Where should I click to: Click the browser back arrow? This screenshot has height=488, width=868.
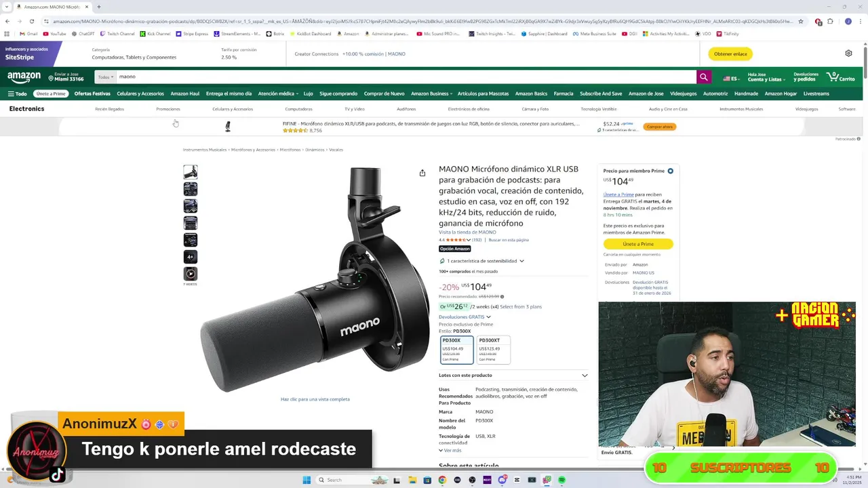pos(7,21)
